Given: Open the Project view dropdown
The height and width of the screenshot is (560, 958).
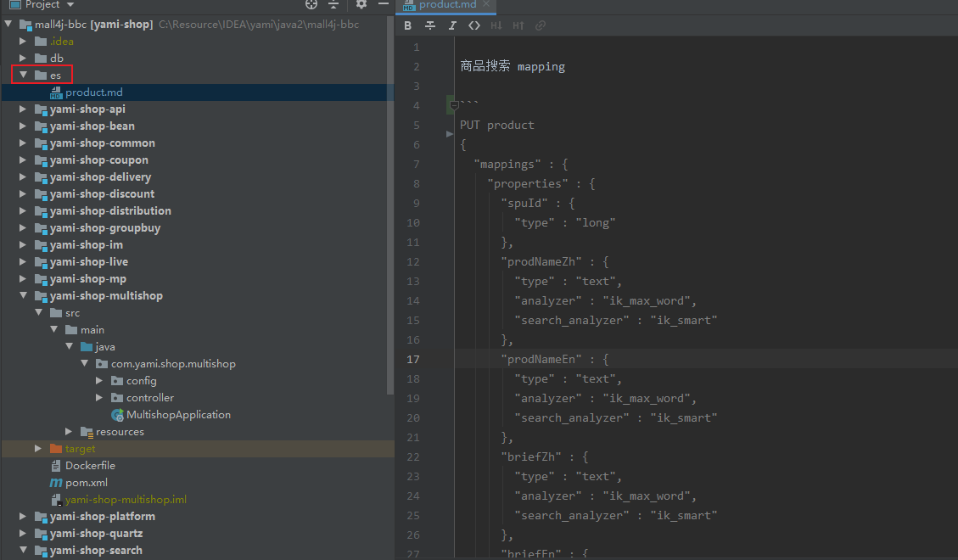Looking at the screenshot, I should coord(70,4).
